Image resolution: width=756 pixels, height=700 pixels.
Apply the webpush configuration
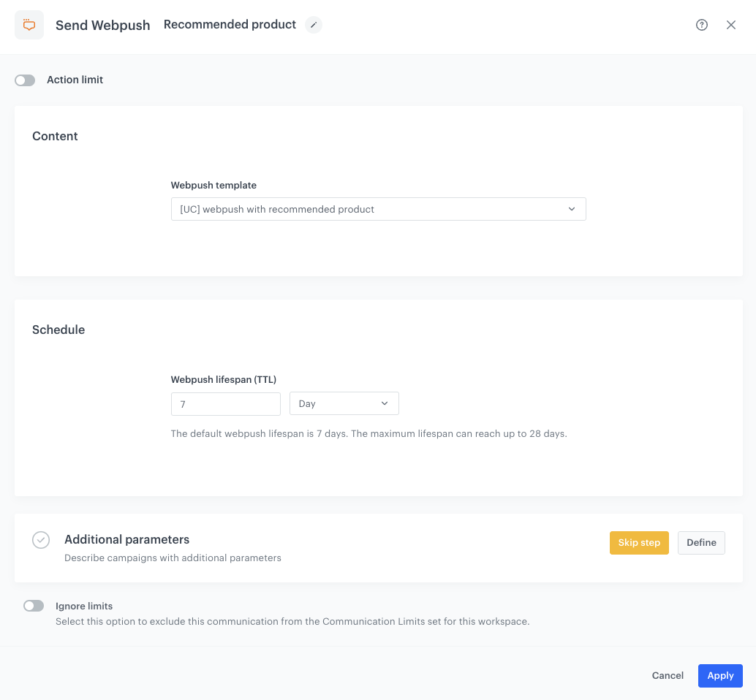click(720, 676)
